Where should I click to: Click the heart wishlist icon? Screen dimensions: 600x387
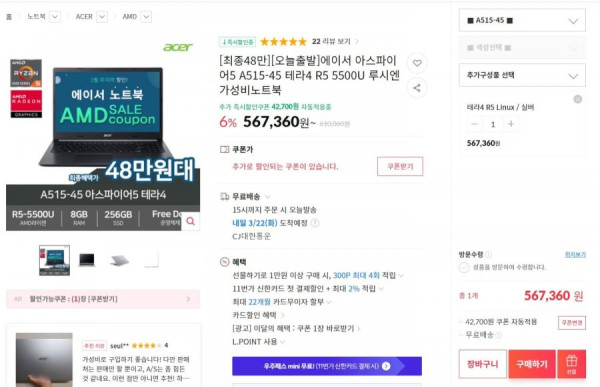pos(417,63)
